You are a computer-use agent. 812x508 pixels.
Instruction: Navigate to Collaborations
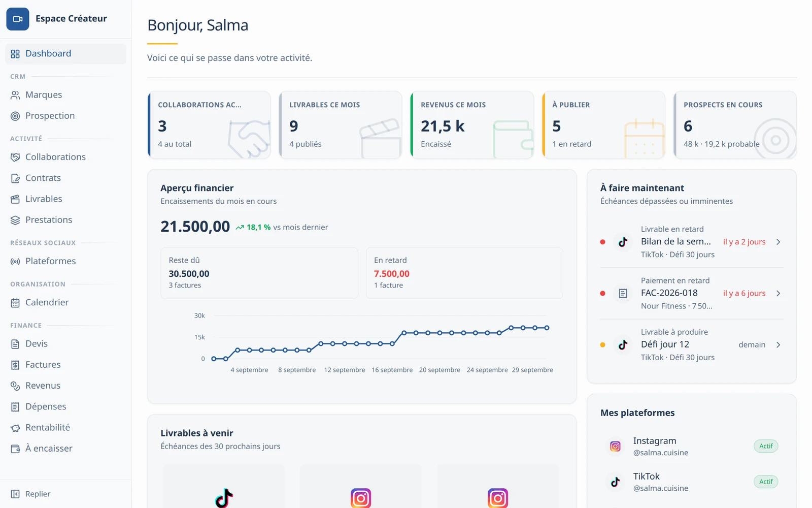click(65, 157)
